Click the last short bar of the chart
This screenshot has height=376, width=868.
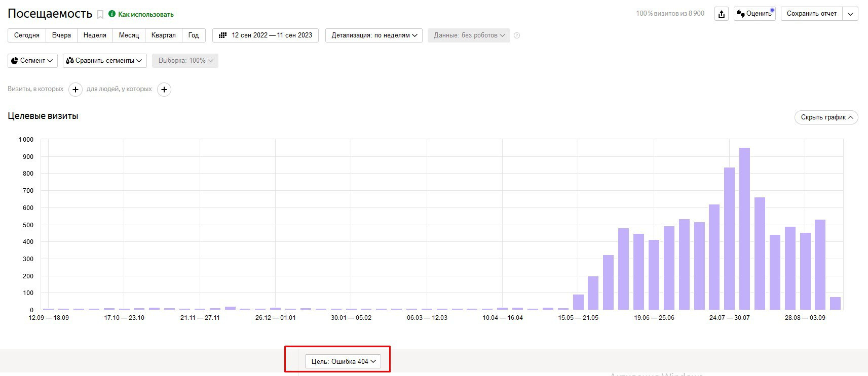click(835, 304)
